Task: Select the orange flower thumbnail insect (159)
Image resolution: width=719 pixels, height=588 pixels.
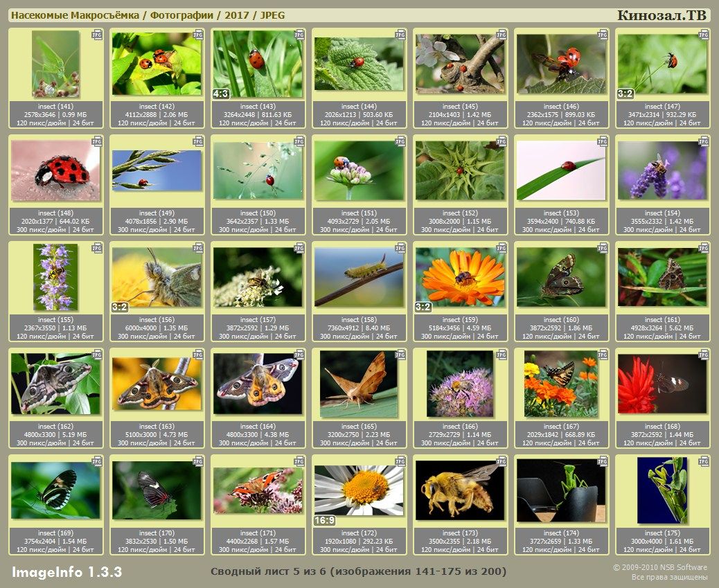Action: coord(460,277)
